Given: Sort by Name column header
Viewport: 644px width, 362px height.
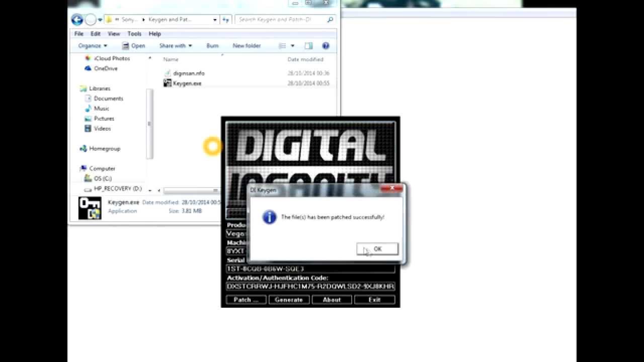Looking at the screenshot, I should point(171,59).
